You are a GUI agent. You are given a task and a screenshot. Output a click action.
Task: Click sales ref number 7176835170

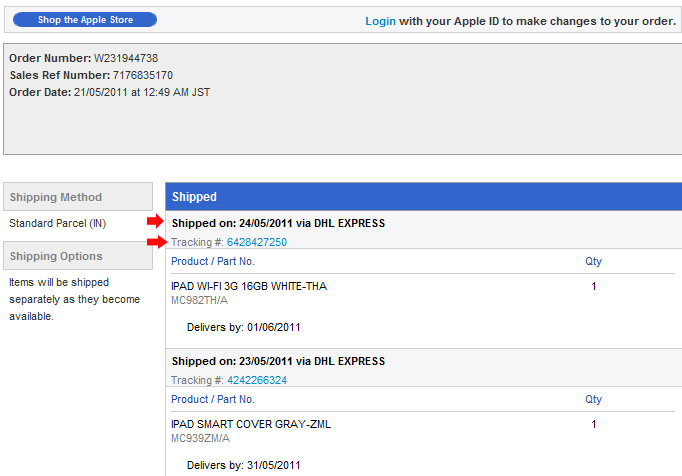click(143, 75)
